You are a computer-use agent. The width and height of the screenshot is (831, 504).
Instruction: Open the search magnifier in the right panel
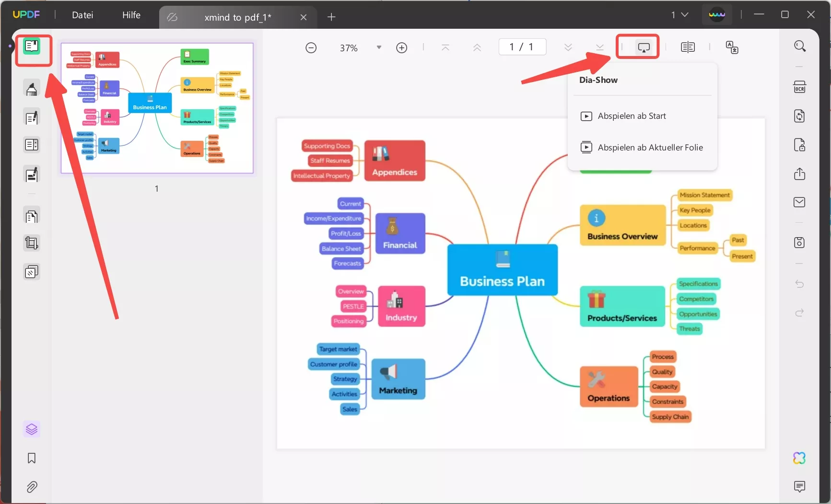(800, 46)
